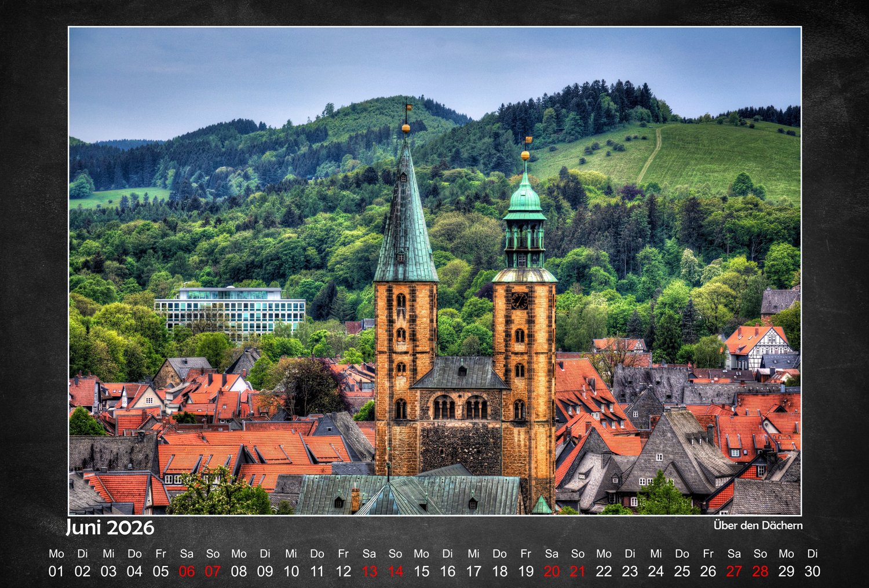The image size is (869, 588).
Task: Click the red Saturday date 20
Action: [x=552, y=571]
